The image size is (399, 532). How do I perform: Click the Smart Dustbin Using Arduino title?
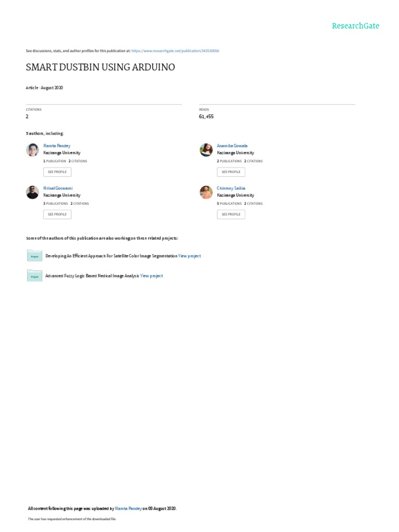tap(100, 67)
